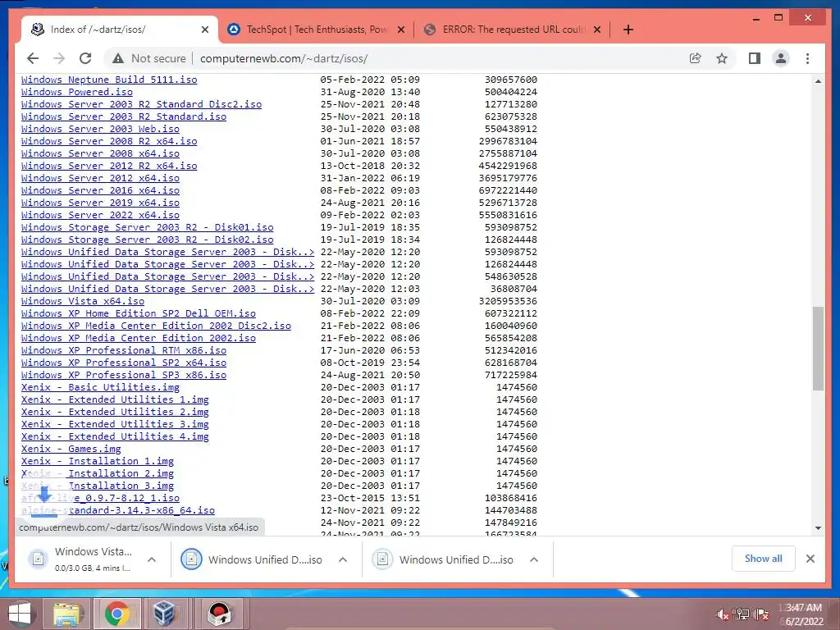Click Xenix - Games.img link
This screenshot has width=840, height=630.
click(71, 449)
